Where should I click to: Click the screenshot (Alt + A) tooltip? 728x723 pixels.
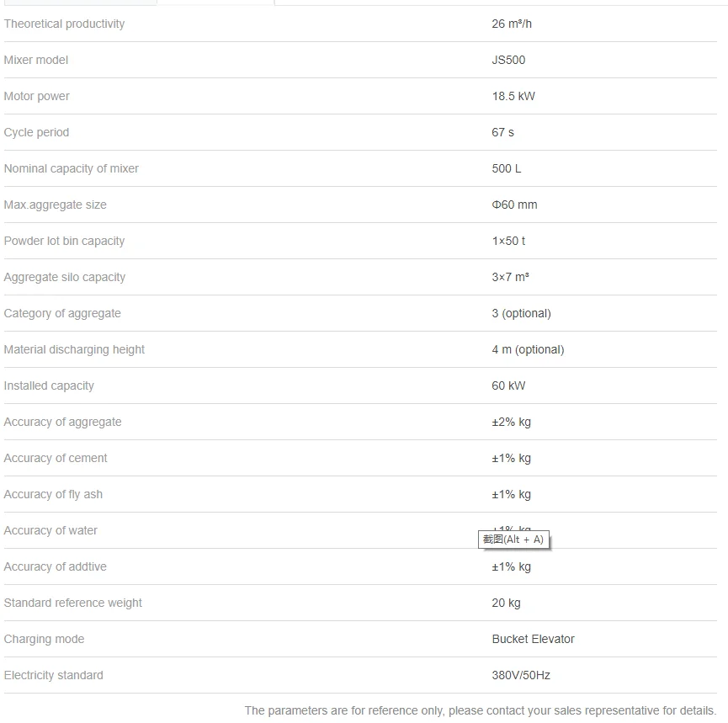coord(513,540)
